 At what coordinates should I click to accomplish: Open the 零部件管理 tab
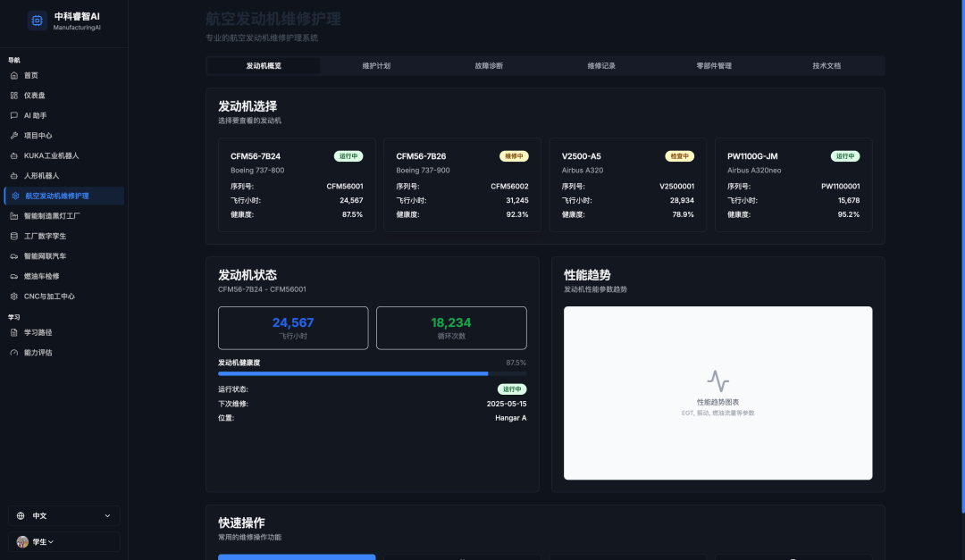(x=714, y=66)
